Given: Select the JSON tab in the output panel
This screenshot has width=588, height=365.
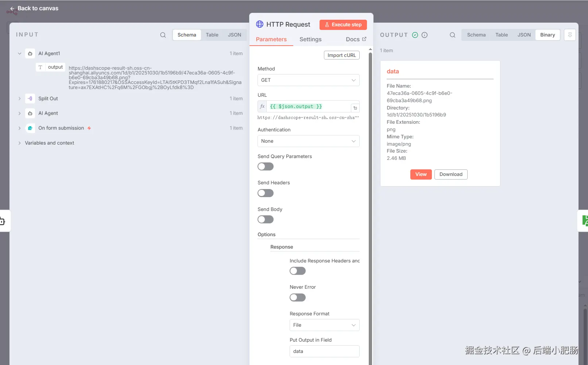Looking at the screenshot, I should click(524, 35).
